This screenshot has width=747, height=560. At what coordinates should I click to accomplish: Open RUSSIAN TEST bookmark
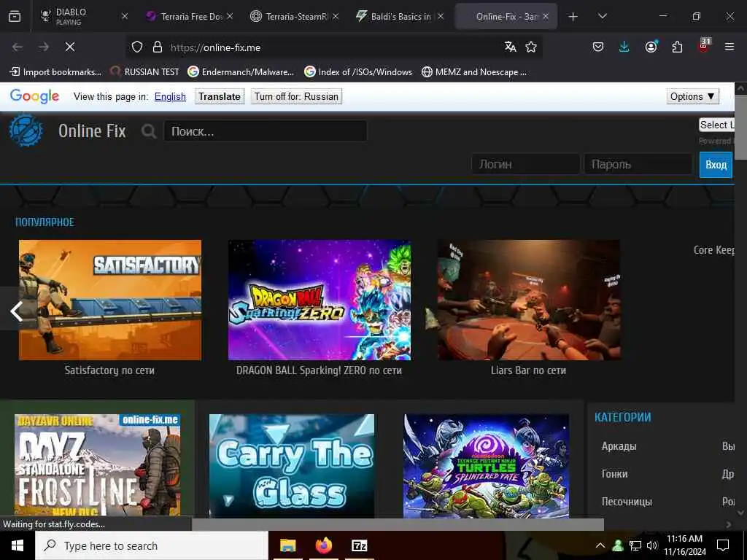coord(144,72)
